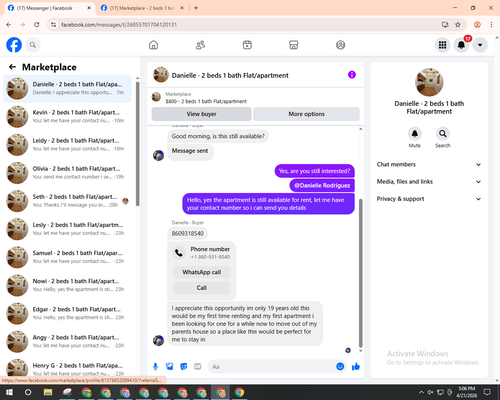Click the phone handset icon in phone card
The image size is (500, 400).
pyautogui.click(x=179, y=253)
